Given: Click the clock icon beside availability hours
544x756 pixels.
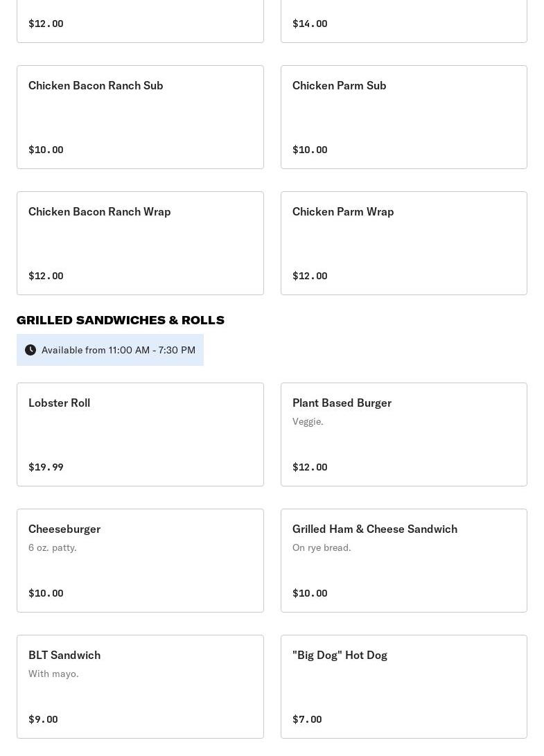Looking at the screenshot, I should (x=30, y=350).
